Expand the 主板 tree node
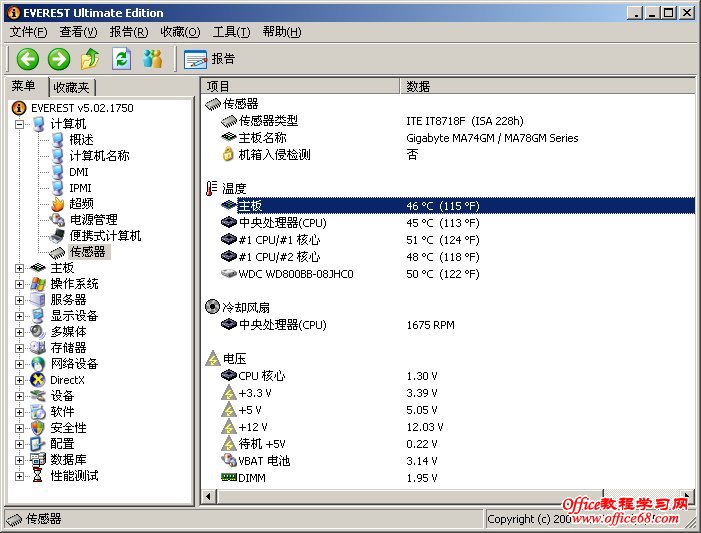 tap(19, 268)
